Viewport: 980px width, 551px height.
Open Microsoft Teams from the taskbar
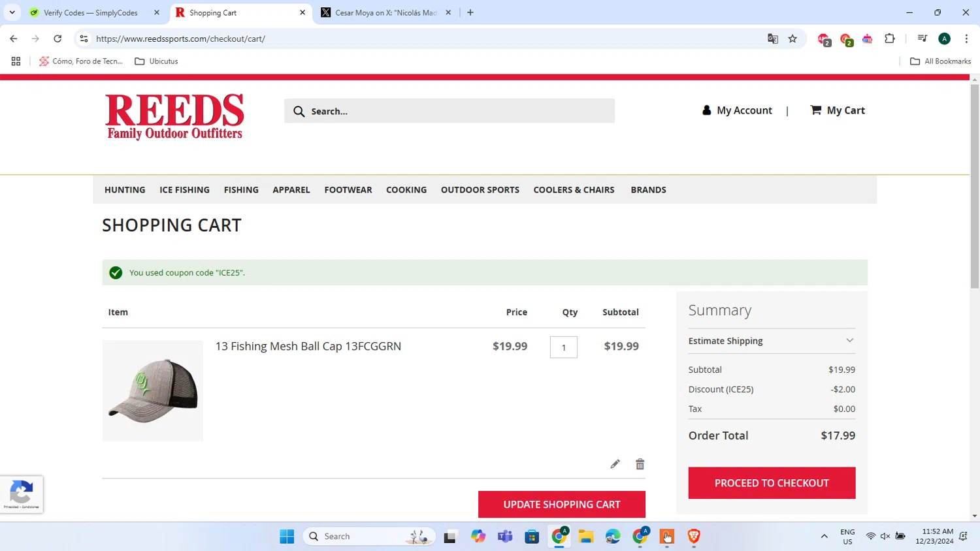click(505, 537)
